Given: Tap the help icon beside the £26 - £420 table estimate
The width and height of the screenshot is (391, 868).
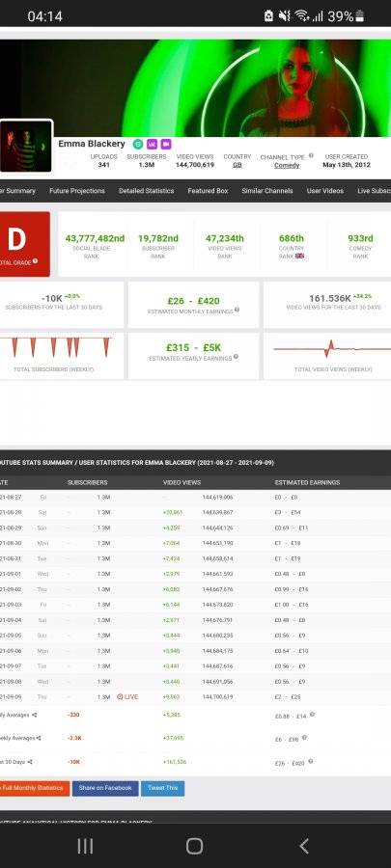Looking at the screenshot, I should [x=310, y=761].
